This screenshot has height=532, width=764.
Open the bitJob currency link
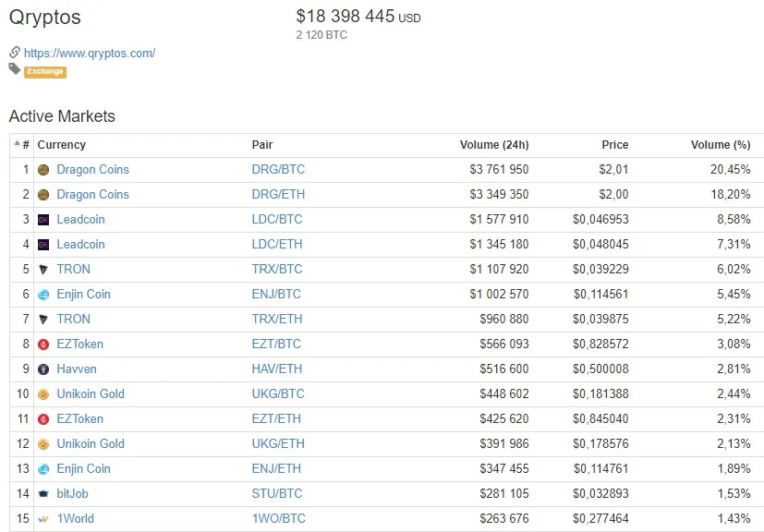(72, 493)
